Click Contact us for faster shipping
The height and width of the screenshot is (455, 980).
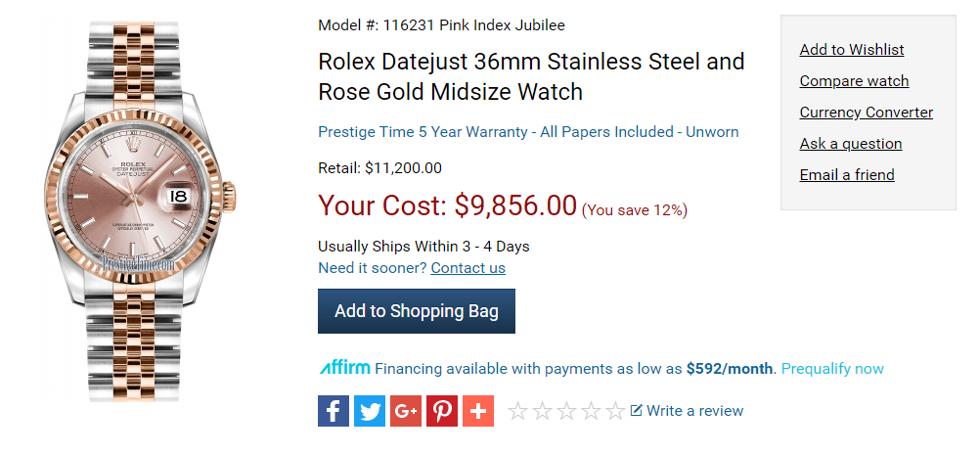coord(468,268)
